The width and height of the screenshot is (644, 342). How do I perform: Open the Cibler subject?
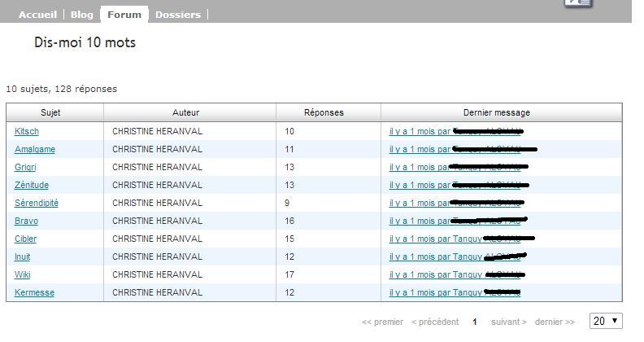pyautogui.click(x=25, y=239)
